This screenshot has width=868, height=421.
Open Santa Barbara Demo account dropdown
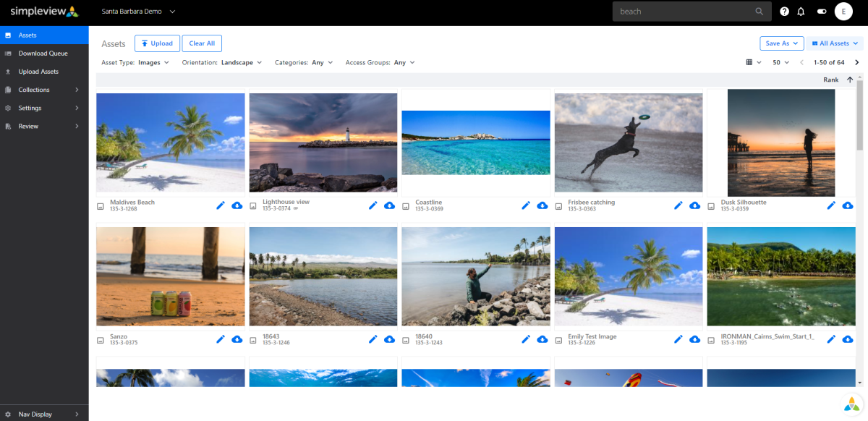138,12
